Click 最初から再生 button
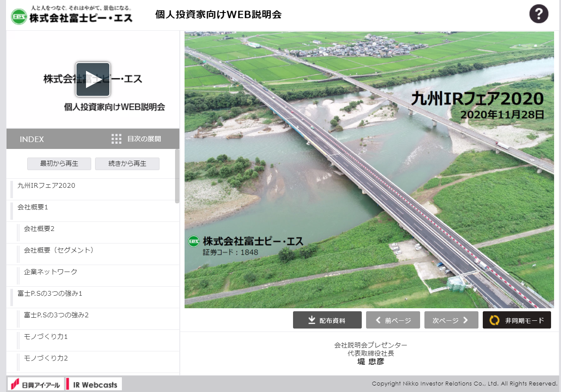The image size is (561, 392). (59, 164)
